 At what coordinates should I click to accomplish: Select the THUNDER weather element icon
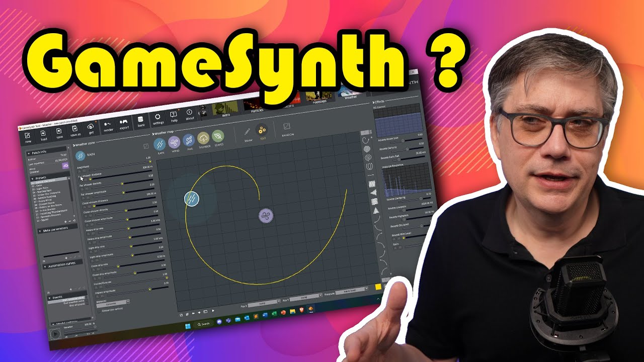203,138
